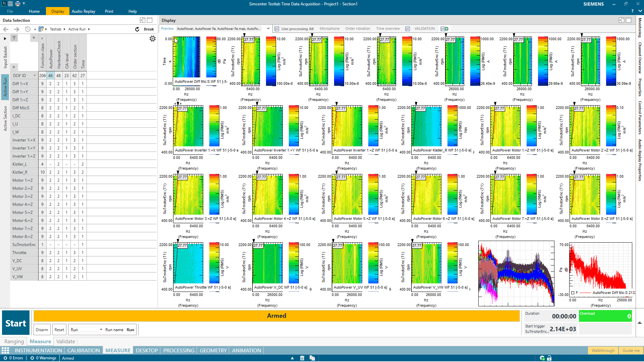Click the trash icon in the status bar
This screenshot has height=362, width=644.
(x=302, y=358)
